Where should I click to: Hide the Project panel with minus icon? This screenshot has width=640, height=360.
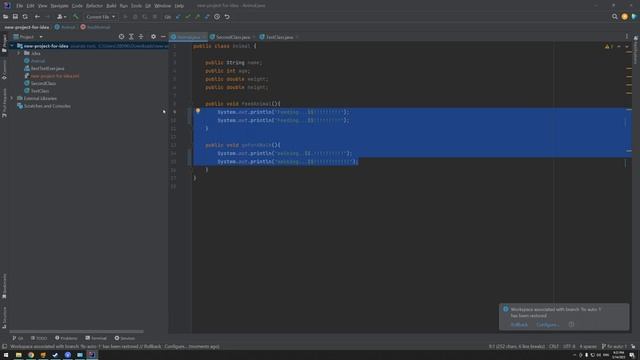pyautogui.click(x=163, y=37)
